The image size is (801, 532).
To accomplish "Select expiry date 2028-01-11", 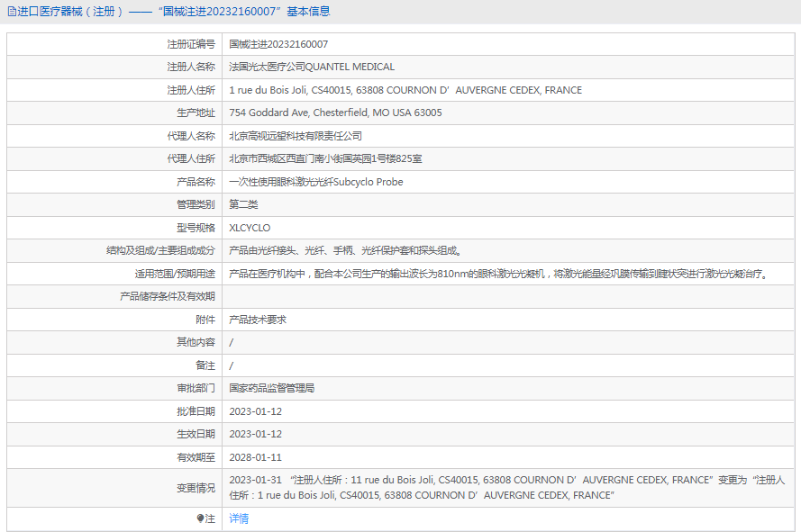I will click(255, 457).
